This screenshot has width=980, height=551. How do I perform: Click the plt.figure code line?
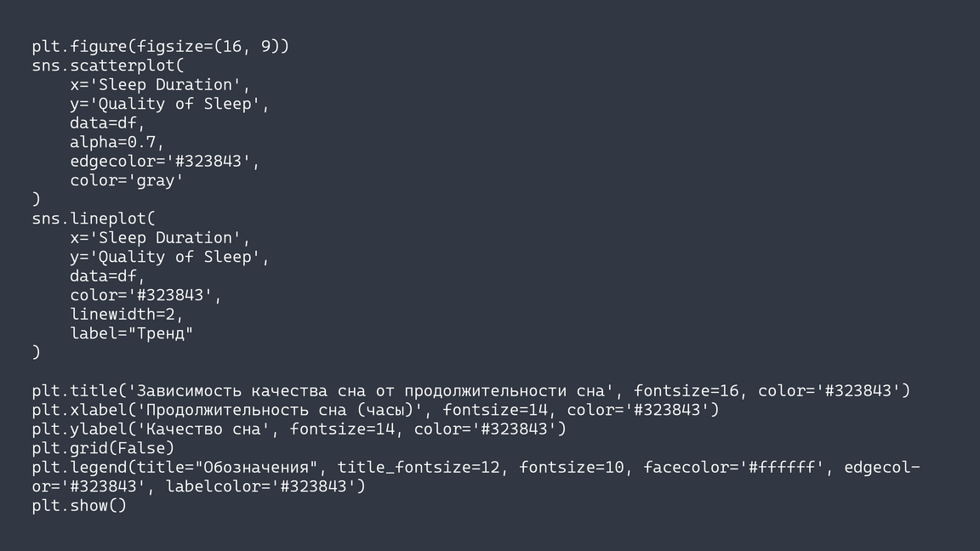click(x=161, y=46)
